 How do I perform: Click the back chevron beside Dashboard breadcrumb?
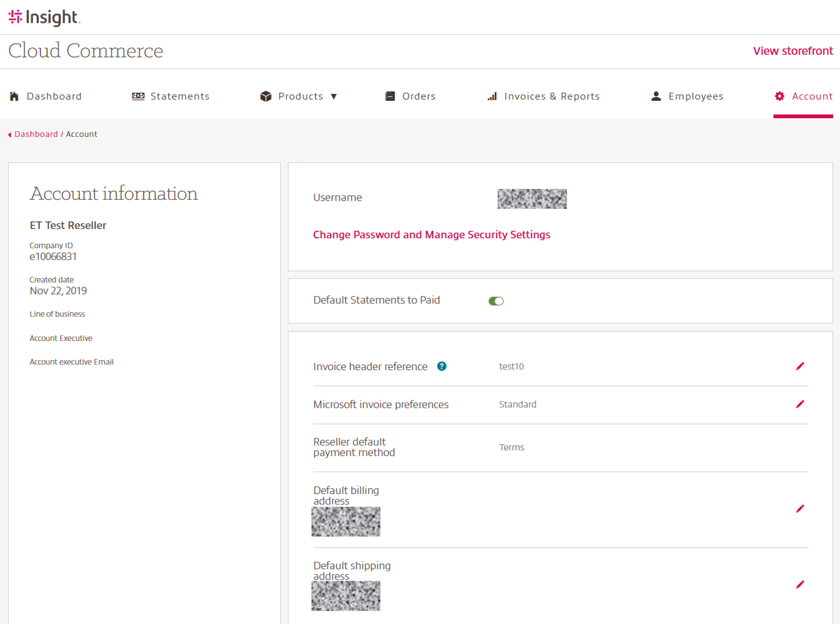[x=9, y=135]
